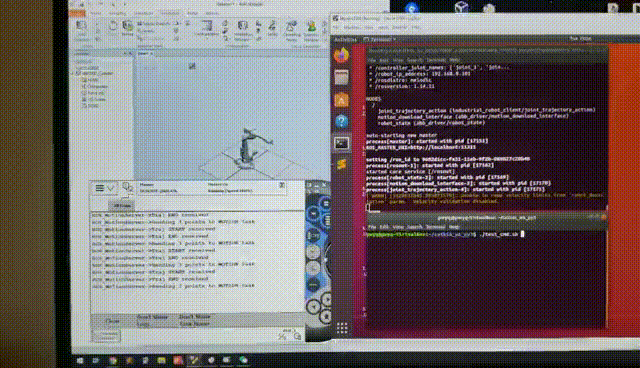Click the FlexPendant step backward hardware button
Screen dimensions: 640x368
point(313,306)
